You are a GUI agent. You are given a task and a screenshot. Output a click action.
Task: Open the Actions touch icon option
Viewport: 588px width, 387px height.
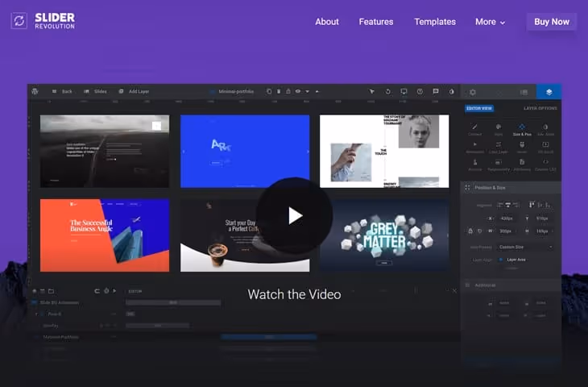474,165
